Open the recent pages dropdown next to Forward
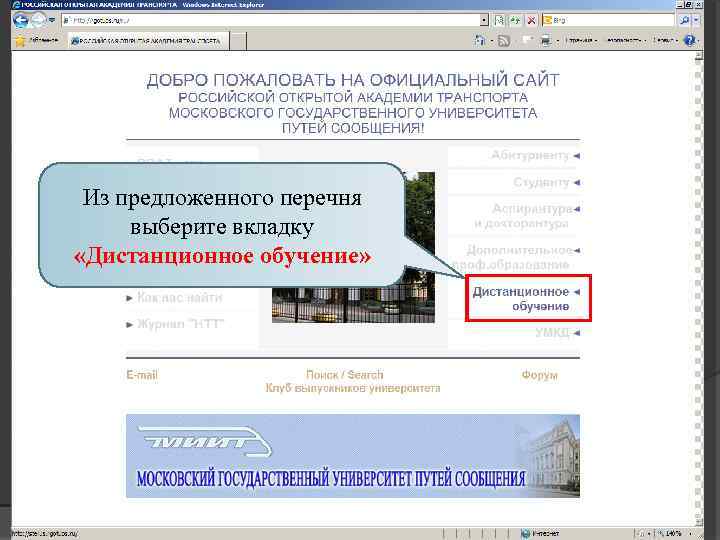720x540 pixels. 51,20
